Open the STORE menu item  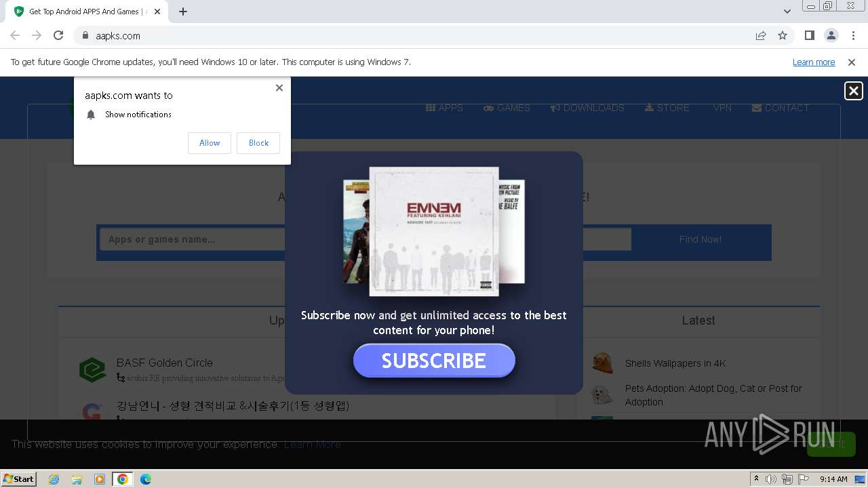667,108
